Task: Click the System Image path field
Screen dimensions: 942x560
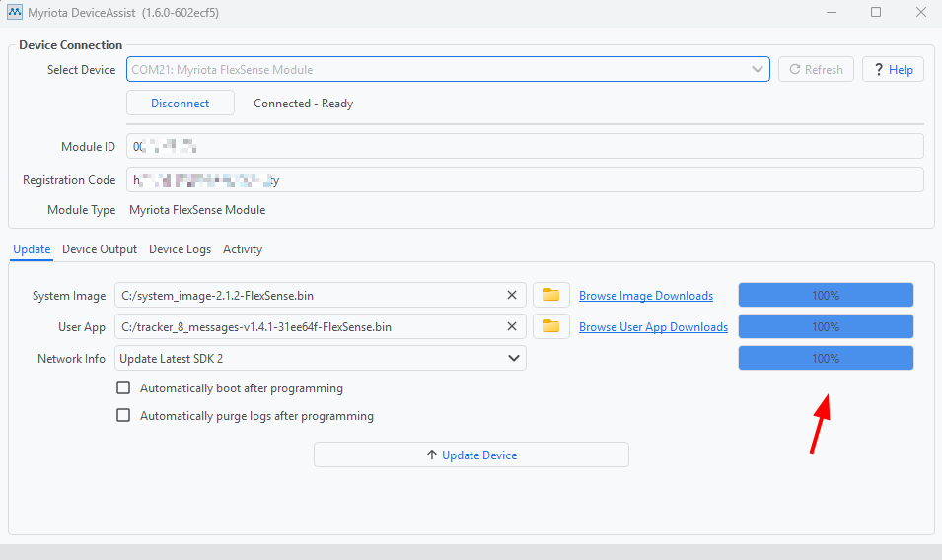Action: point(321,295)
